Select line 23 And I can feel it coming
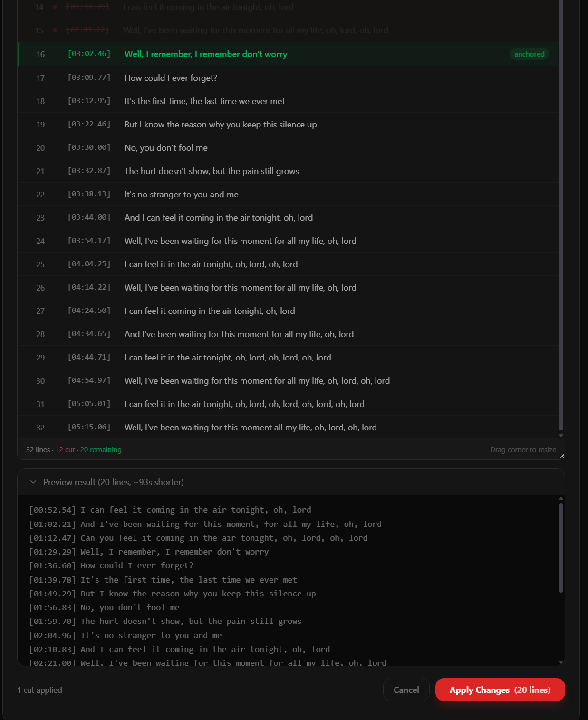 288,217
